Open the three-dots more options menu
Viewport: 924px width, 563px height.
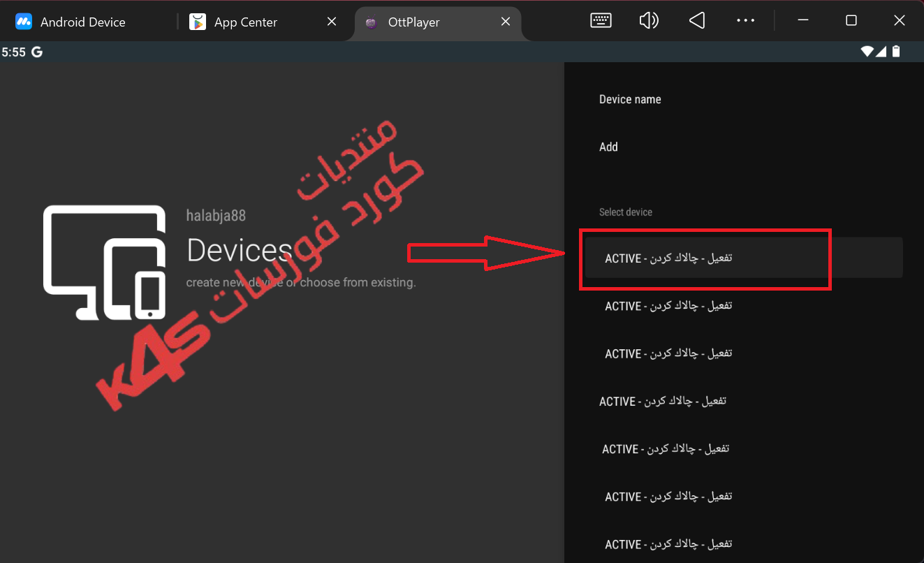[x=745, y=21]
